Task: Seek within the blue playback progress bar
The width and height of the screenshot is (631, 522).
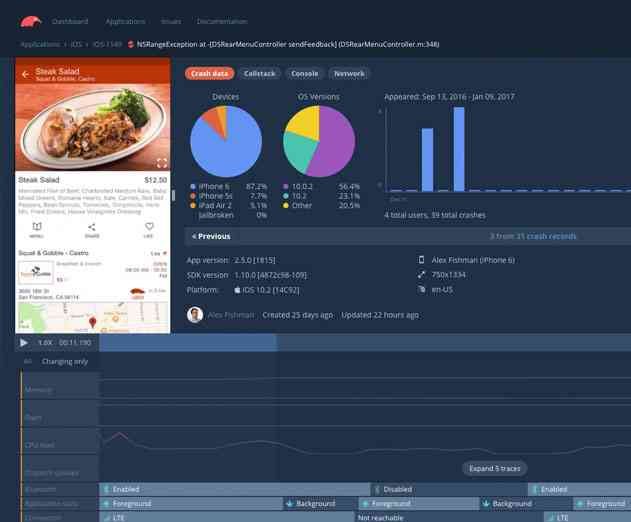Action: pyautogui.click(x=188, y=342)
